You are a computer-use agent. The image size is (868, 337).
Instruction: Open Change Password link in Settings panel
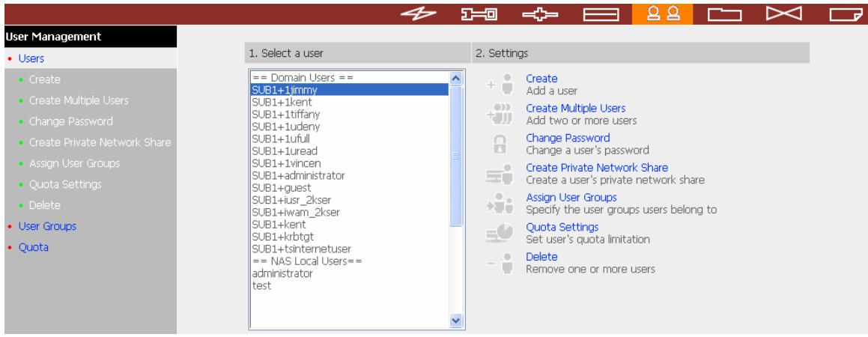[568, 139]
